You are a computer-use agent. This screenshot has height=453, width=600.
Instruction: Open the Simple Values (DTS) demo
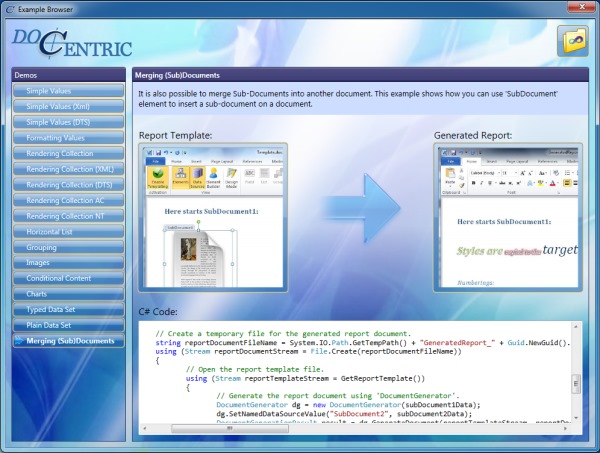tap(68, 122)
